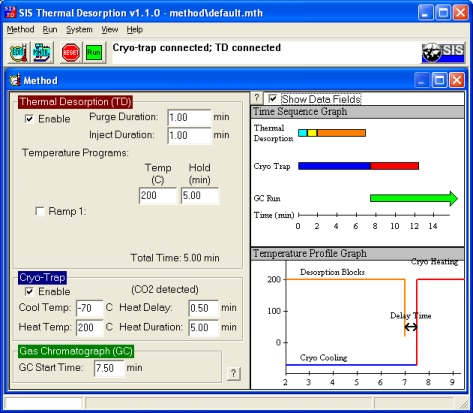Screen dimensions: 473x413
Task: Click the Heat Duration field
Action: [x=203, y=327]
